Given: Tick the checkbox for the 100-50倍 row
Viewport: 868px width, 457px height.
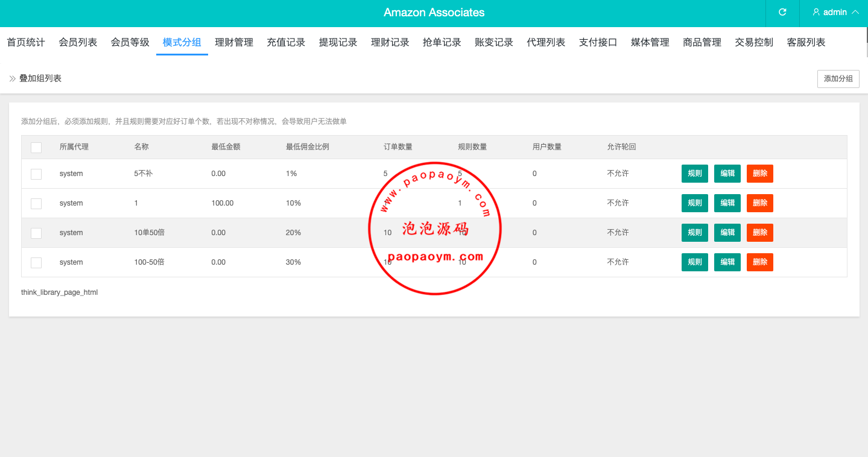Looking at the screenshot, I should [36, 262].
